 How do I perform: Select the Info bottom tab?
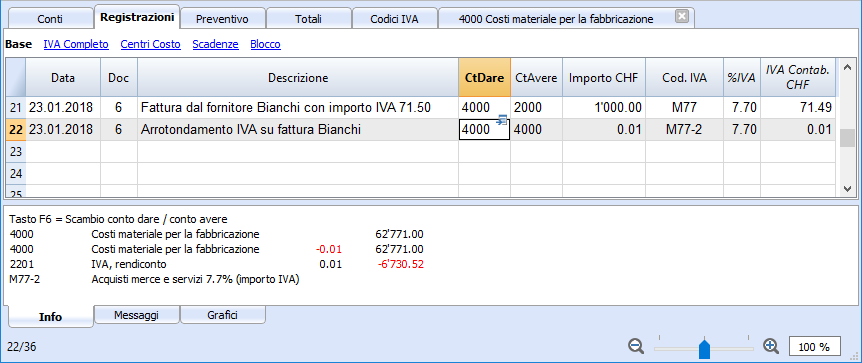(x=51, y=317)
